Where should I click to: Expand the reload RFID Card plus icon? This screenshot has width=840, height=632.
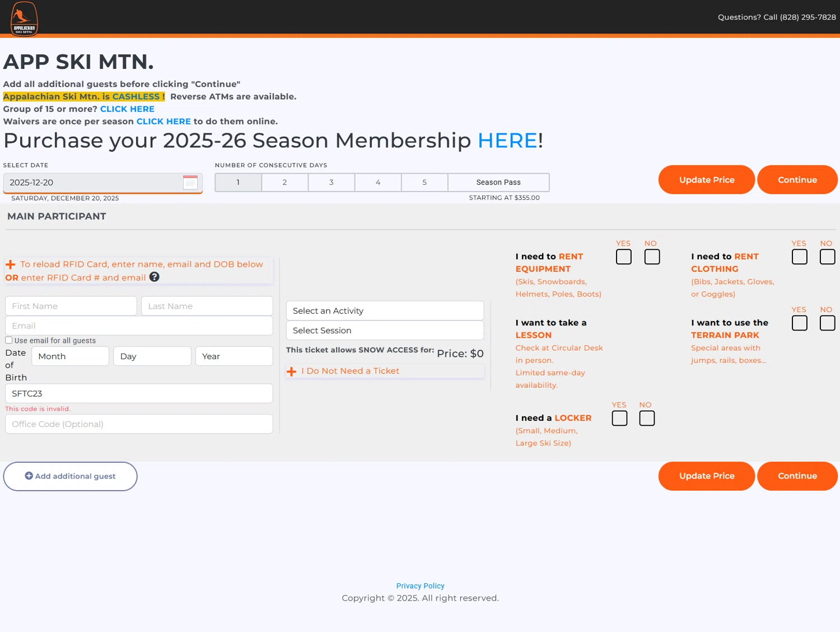coord(11,264)
